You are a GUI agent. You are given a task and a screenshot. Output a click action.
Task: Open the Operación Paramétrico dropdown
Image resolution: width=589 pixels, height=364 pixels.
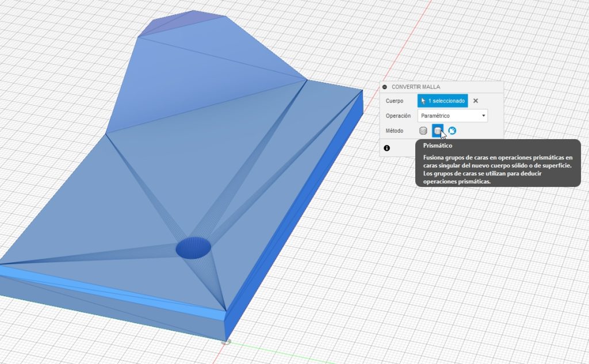[453, 116]
